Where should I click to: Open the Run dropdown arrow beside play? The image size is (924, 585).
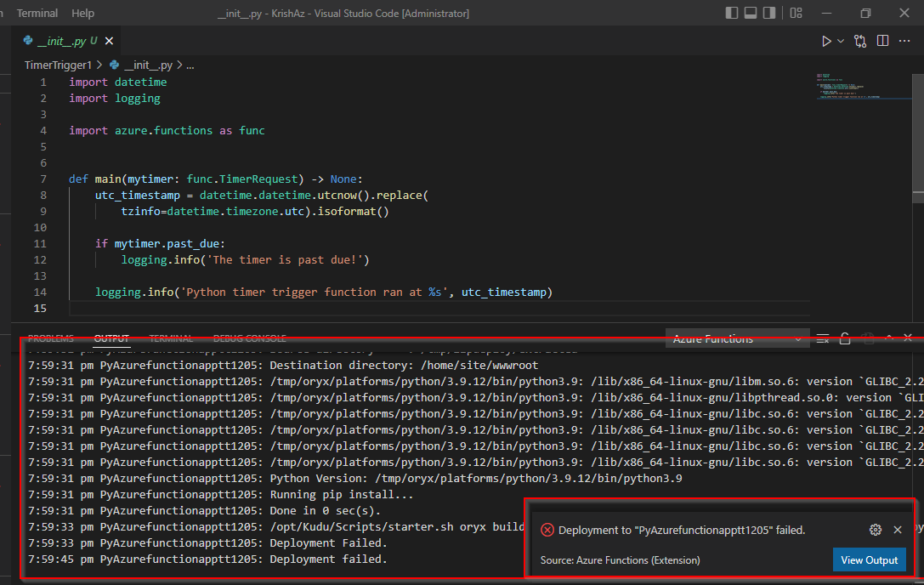(x=841, y=42)
